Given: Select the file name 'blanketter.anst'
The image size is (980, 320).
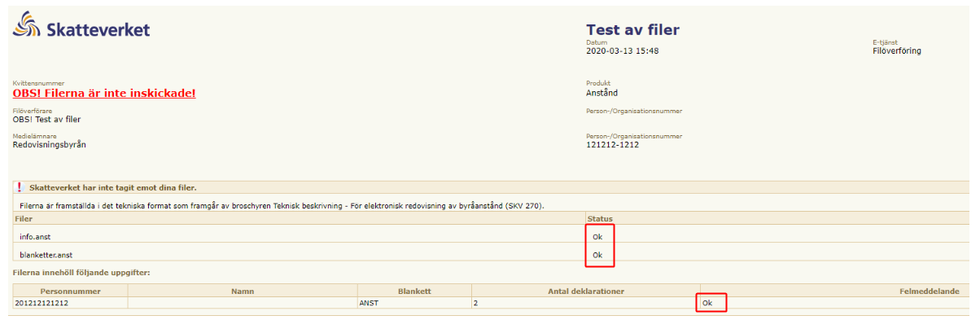Looking at the screenshot, I should (46, 255).
